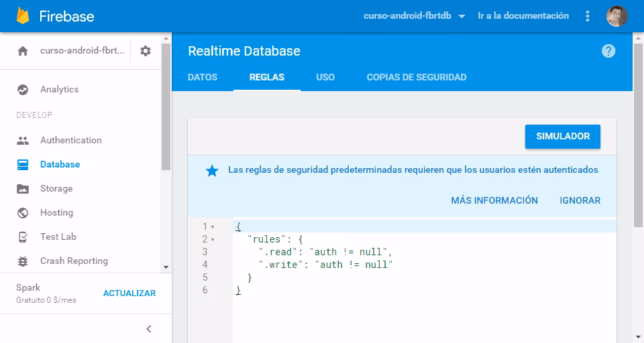Click the DEVELOP section header
Image resolution: width=644 pixels, height=343 pixels.
pyautogui.click(x=34, y=115)
